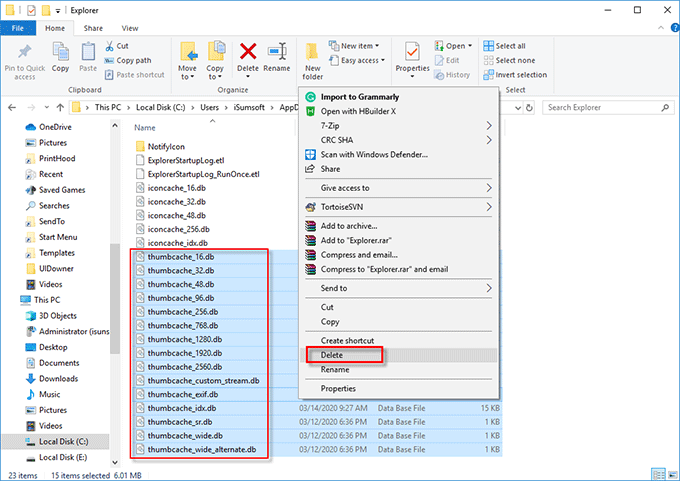680x481 pixels.
Task: Click the refresh button beside address bar
Action: point(529,108)
